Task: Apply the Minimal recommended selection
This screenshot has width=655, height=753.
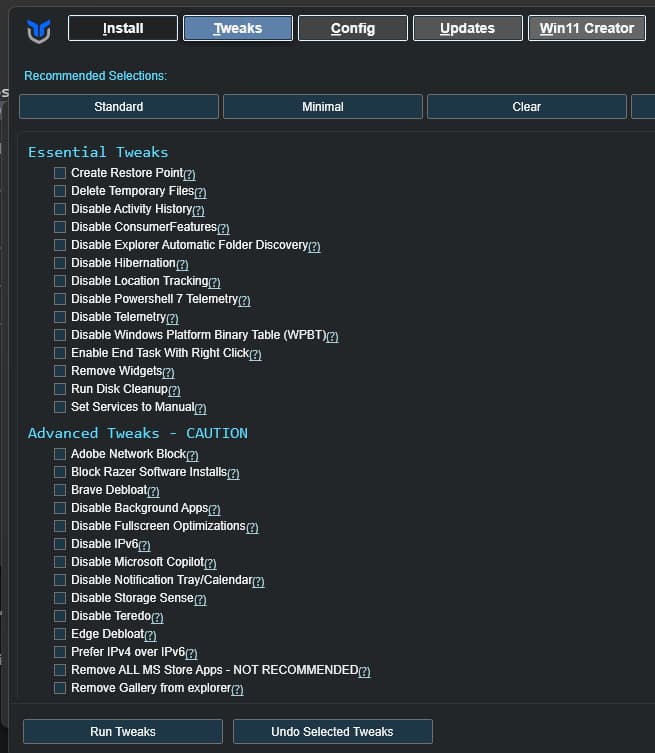Action: [x=323, y=107]
